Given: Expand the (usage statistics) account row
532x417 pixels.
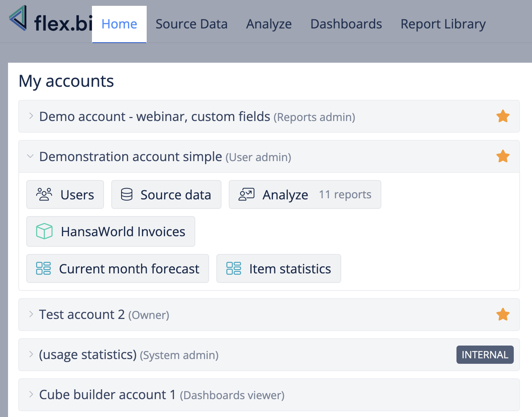Looking at the screenshot, I should (x=31, y=354).
